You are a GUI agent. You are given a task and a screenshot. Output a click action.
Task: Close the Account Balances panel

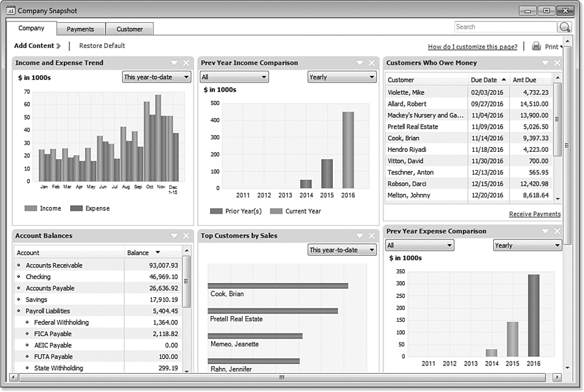186,236
